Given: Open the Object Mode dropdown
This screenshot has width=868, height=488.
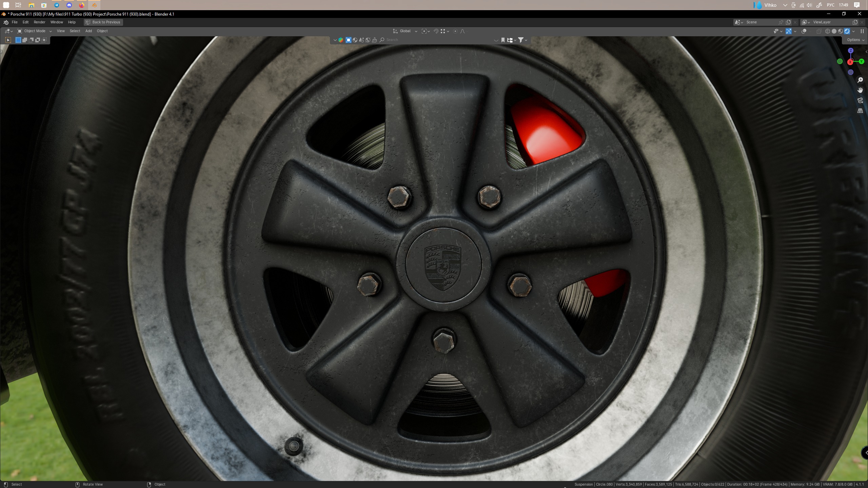Looking at the screenshot, I should 35,31.
